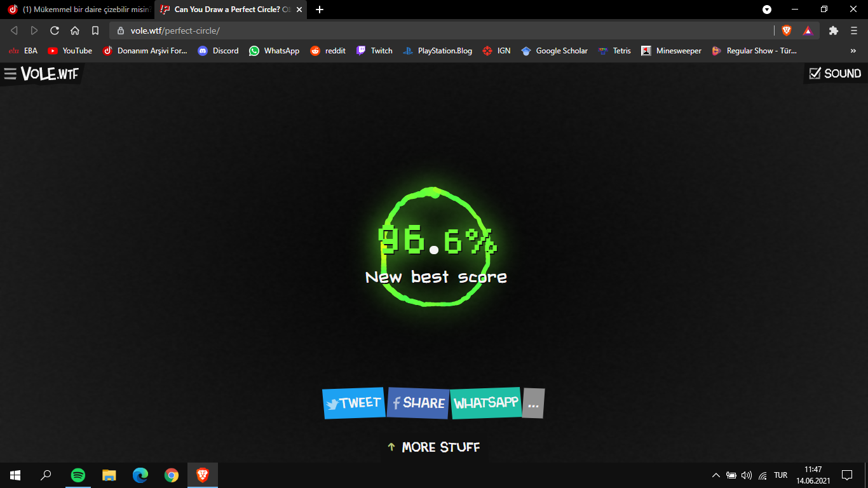
Task: Open the Minesweeper bookmark
Action: click(671, 51)
